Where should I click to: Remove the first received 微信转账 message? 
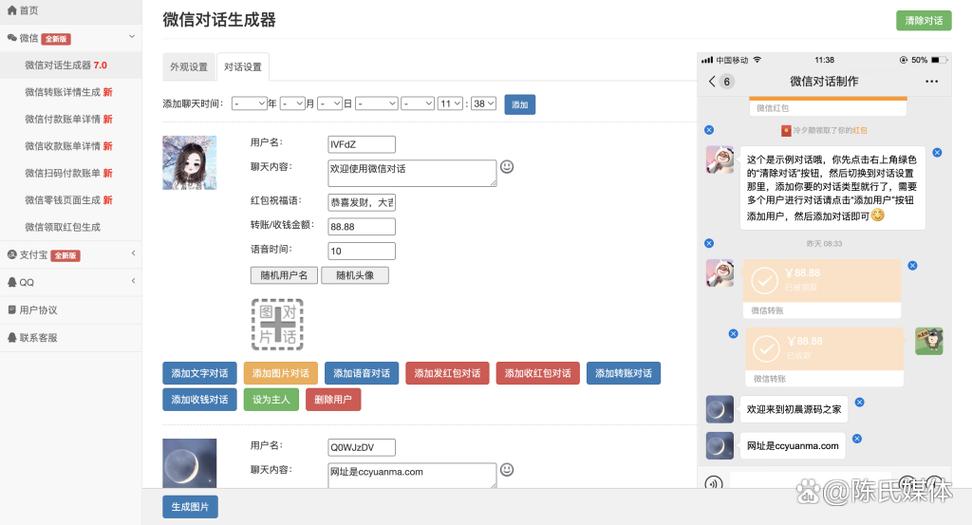point(912,265)
